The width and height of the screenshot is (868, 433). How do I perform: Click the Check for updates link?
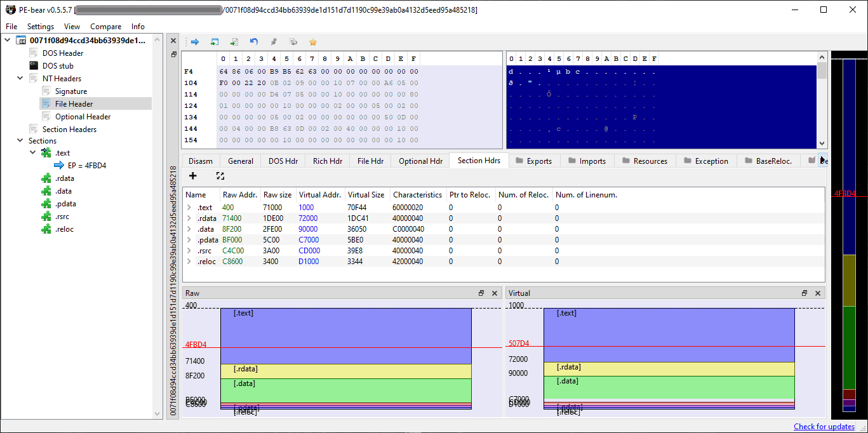pyautogui.click(x=824, y=426)
